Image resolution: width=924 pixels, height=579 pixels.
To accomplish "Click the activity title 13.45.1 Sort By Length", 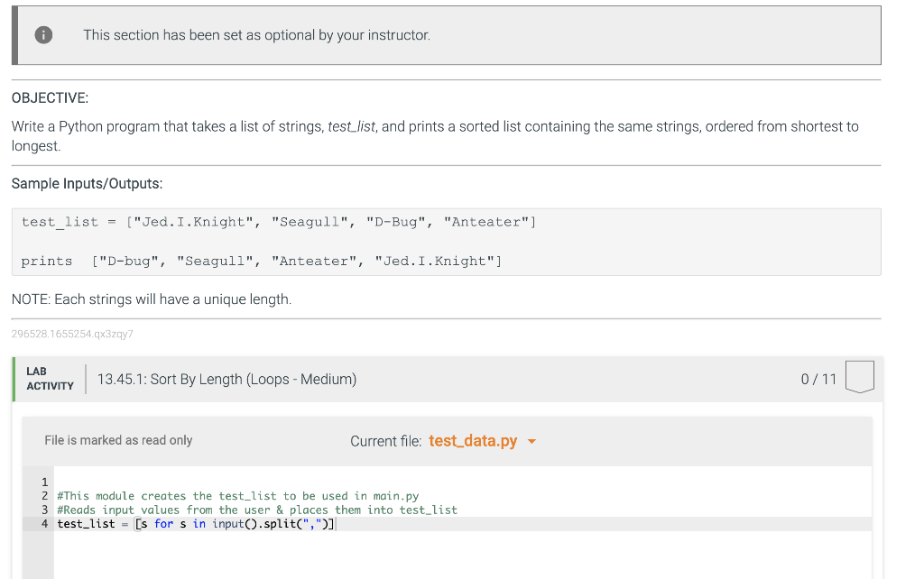I will point(227,378).
